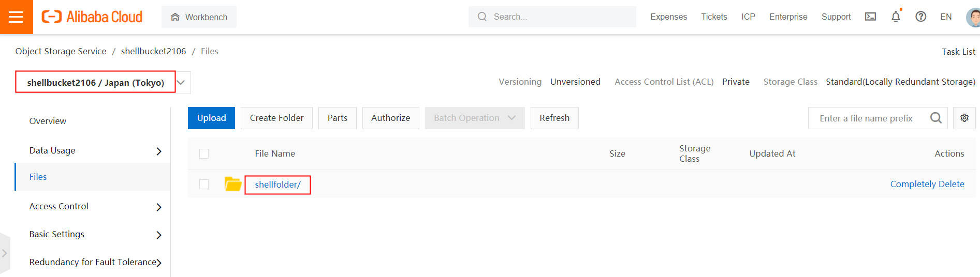
Task: Expand Data Usage sidebar section
Action: [95, 150]
